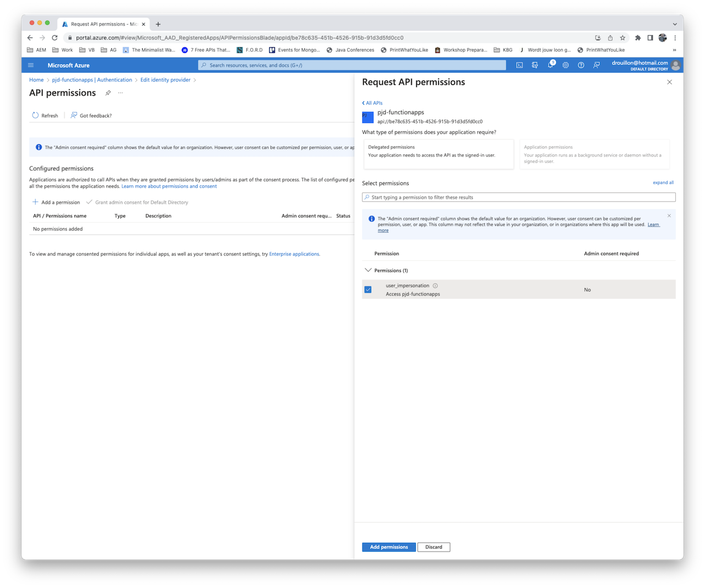Viewport: 705px width, 588px height.
Task: Select the Delegated permissions card
Action: pyautogui.click(x=438, y=154)
